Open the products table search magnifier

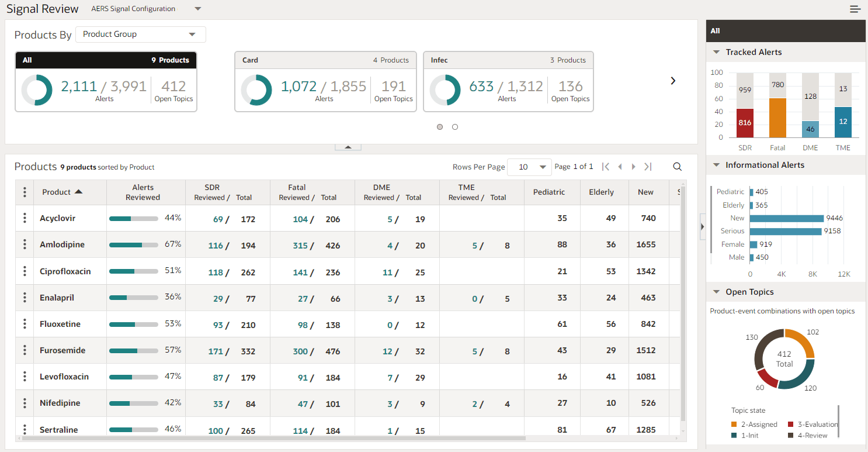click(x=677, y=167)
